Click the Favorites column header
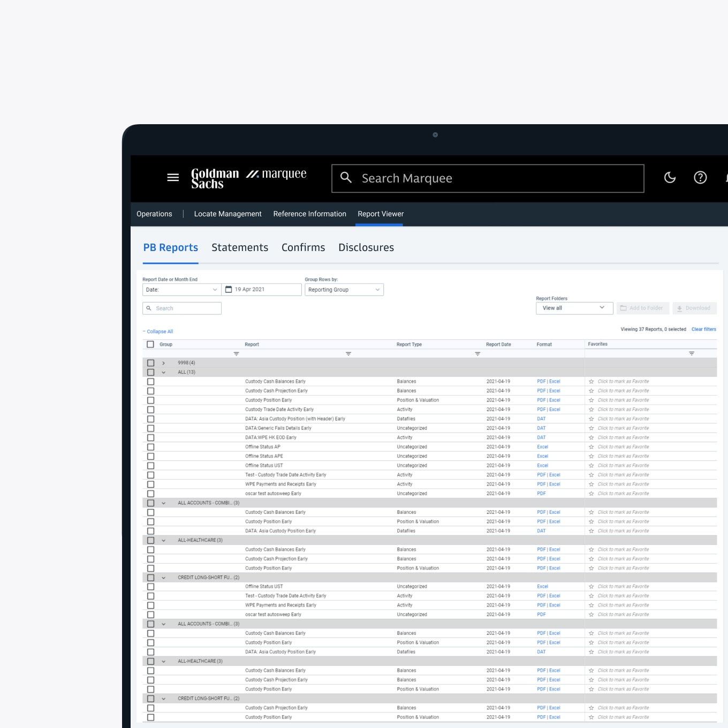The width and height of the screenshot is (728, 728). (597, 344)
